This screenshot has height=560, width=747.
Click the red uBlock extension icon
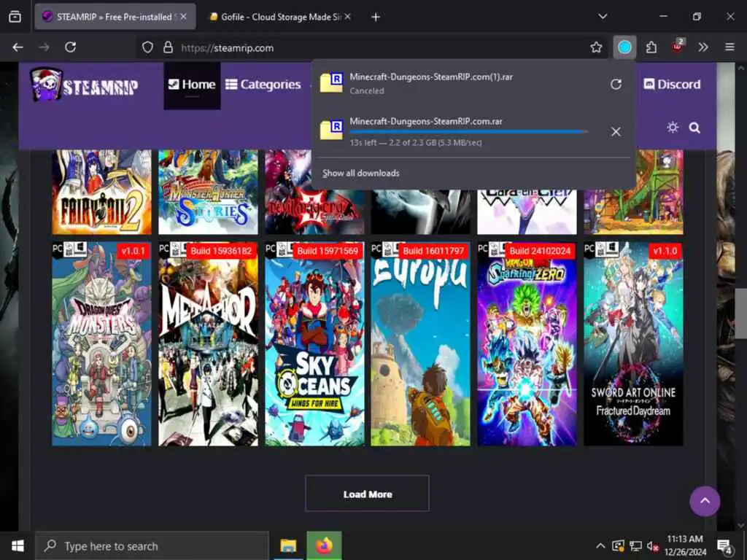[x=678, y=46]
